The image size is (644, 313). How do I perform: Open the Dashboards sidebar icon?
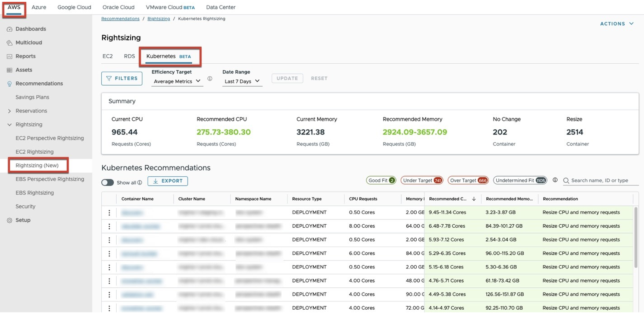(9, 29)
